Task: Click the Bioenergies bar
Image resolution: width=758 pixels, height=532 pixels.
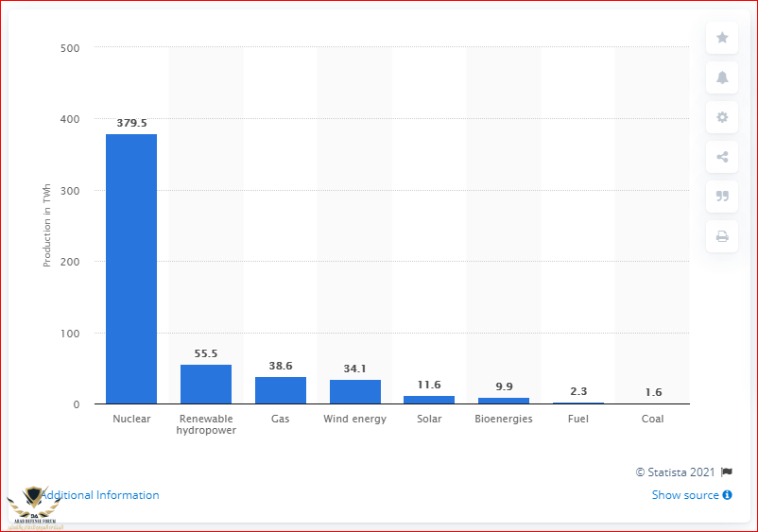Action: [x=504, y=401]
